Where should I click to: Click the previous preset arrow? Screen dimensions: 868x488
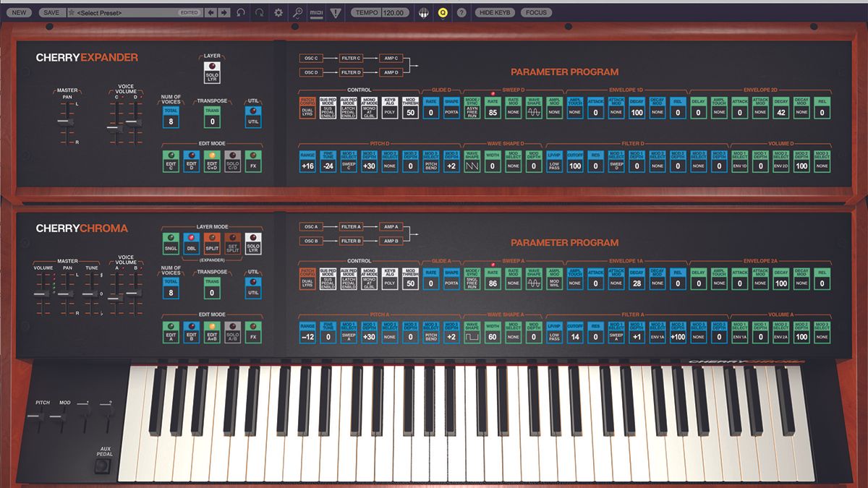click(209, 12)
